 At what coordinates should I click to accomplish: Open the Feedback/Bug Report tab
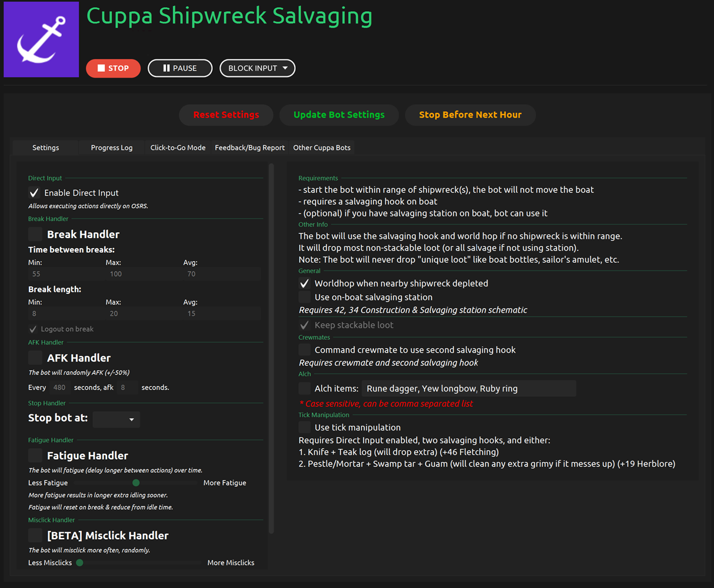(249, 148)
